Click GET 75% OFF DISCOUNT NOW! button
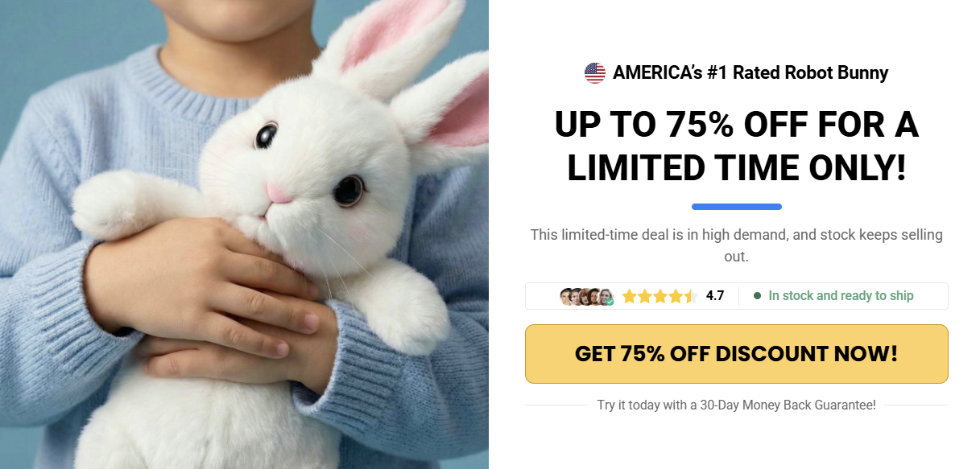Image resolution: width=980 pixels, height=469 pixels. (x=736, y=354)
